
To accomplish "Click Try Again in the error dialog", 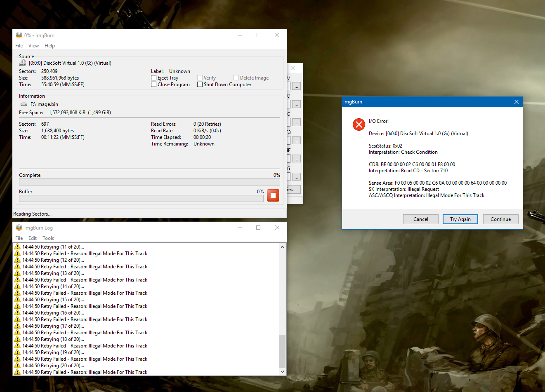I will click(x=460, y=219).
